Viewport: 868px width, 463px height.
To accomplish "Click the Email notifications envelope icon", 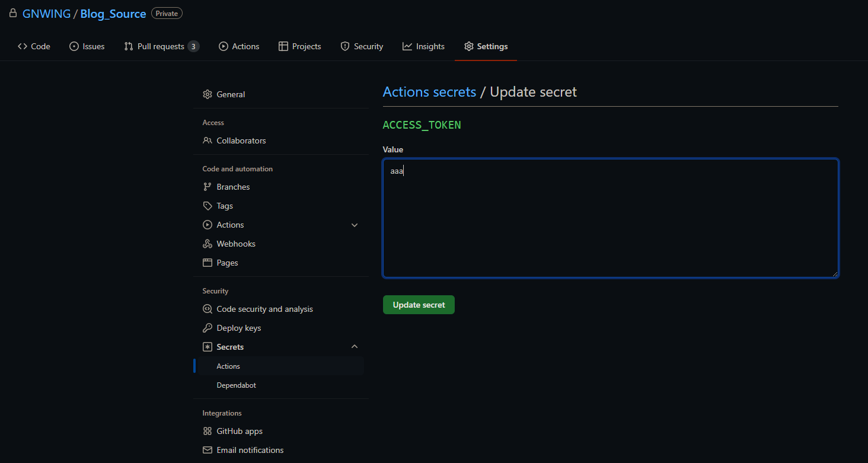I will pos(208,450).
